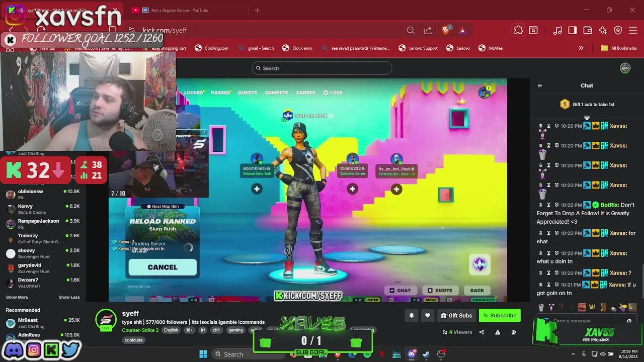Screen dimensions: 644x362
Task: Click the syeff channel avatar
Action: 106,319
